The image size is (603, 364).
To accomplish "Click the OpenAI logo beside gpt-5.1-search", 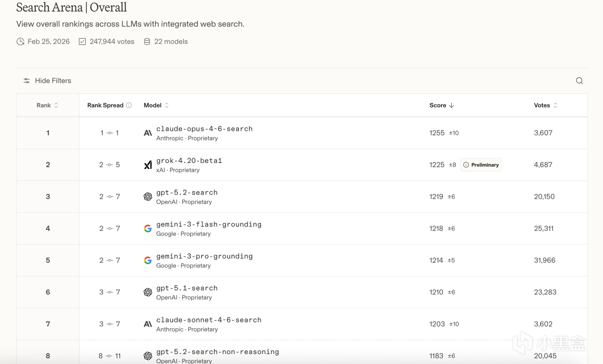I will pos(148,292).
